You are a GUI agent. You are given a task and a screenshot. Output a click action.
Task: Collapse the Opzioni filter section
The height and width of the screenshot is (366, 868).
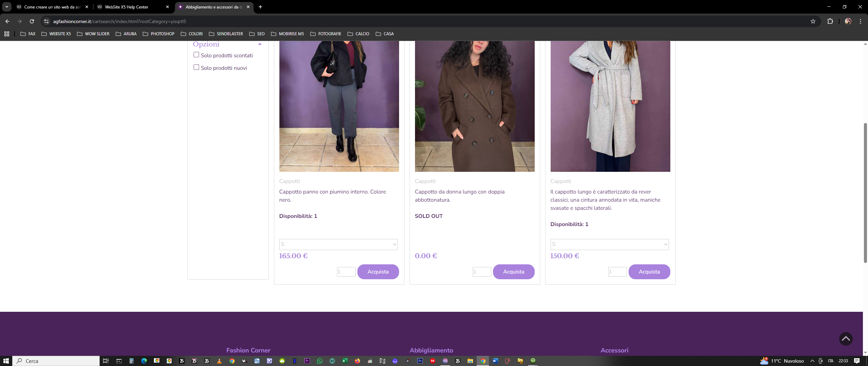tap(260, 44)
